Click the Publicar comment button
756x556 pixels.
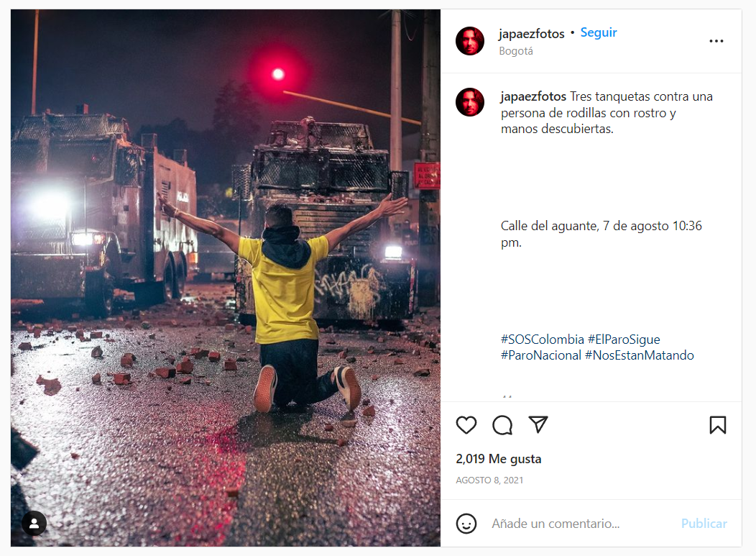tap(704, 524)
